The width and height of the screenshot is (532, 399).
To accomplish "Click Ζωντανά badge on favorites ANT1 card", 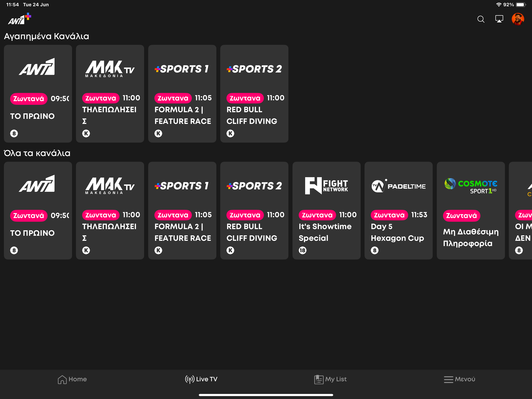I will coord(29,99).
